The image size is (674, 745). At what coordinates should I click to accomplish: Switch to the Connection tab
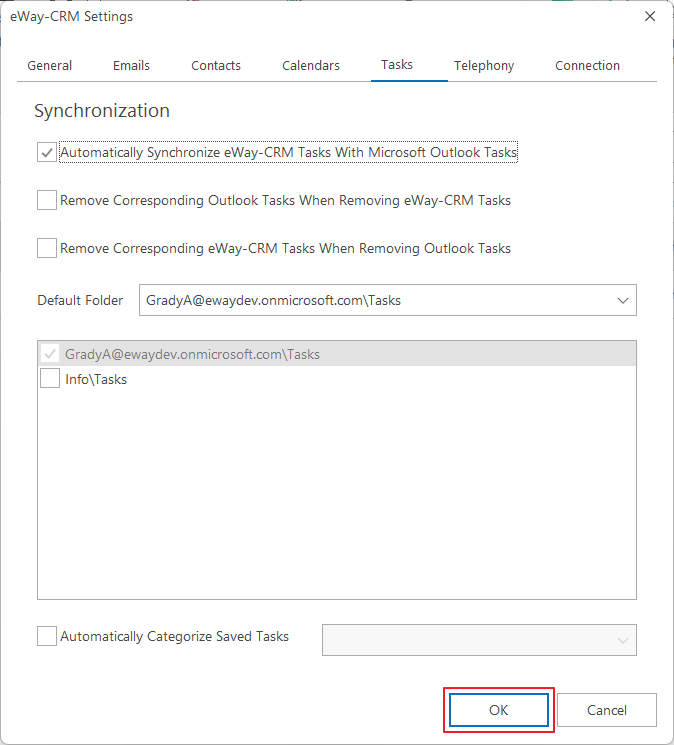(x=587, y=66)
